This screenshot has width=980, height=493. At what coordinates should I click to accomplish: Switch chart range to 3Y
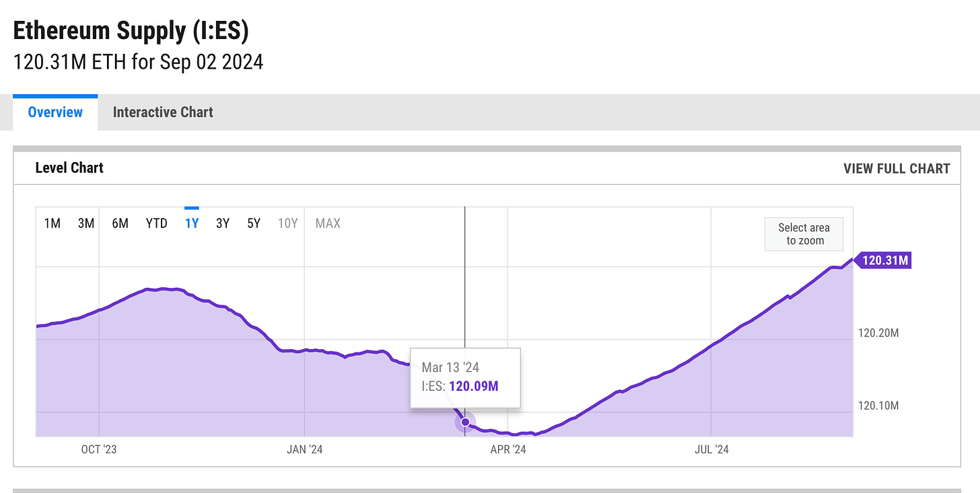click(x=223, y=223)
